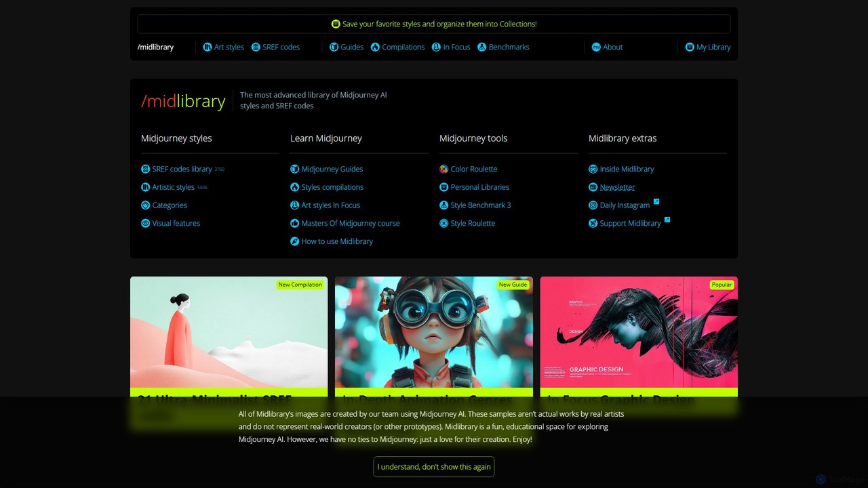Image resolution: width=868 pixels, height=488 pixels.
Task: Open Compilations in top navigation
Action: (403, 47)
